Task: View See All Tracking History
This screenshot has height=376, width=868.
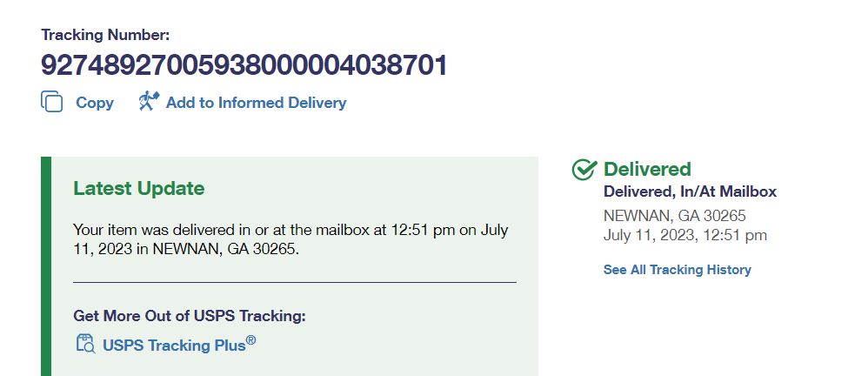Action: coord(677,270)
